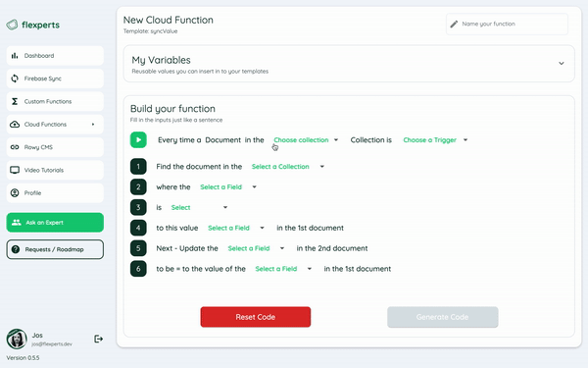The height and width of the screenshot is (368, 588).
Task: Open Select a Field dropdown in step 5
Action: point(256,248)
